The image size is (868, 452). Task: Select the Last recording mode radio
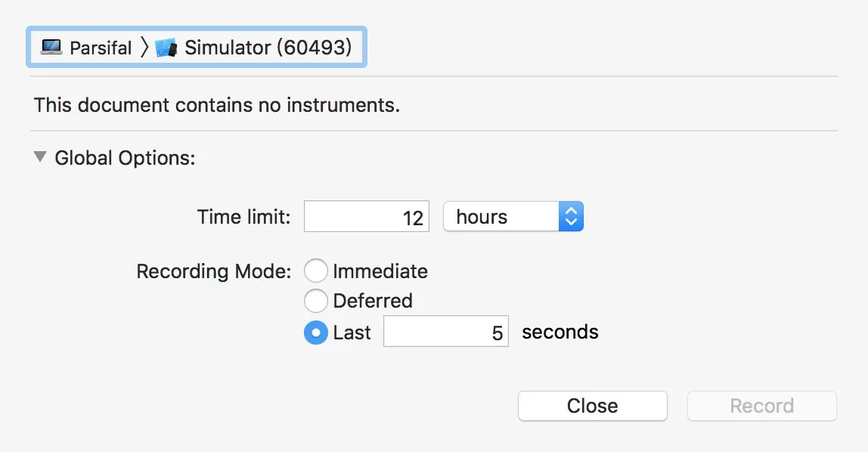(316, 333)
